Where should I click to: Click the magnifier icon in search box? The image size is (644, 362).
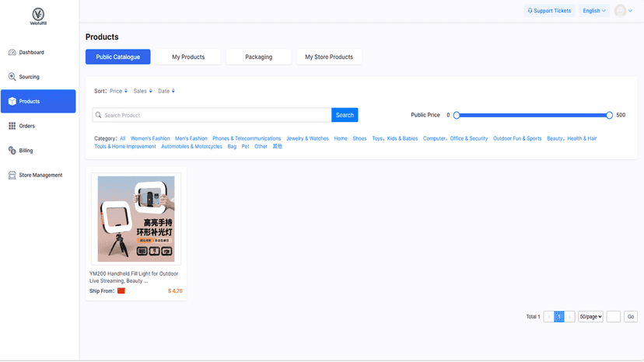98,115
